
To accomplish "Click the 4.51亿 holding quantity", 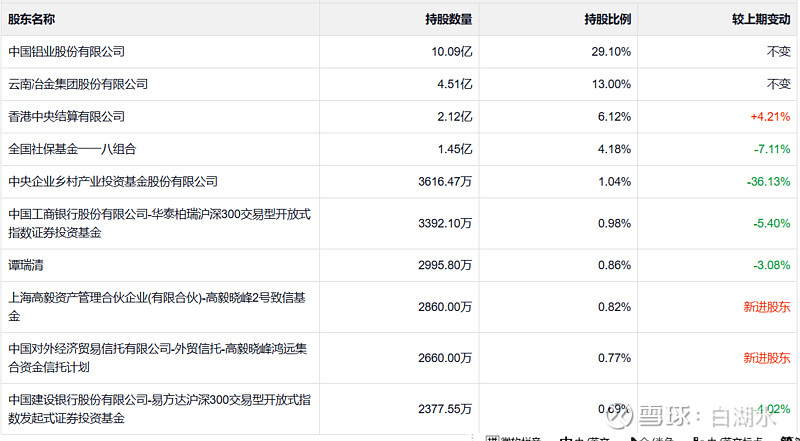I will coord(455,84).
